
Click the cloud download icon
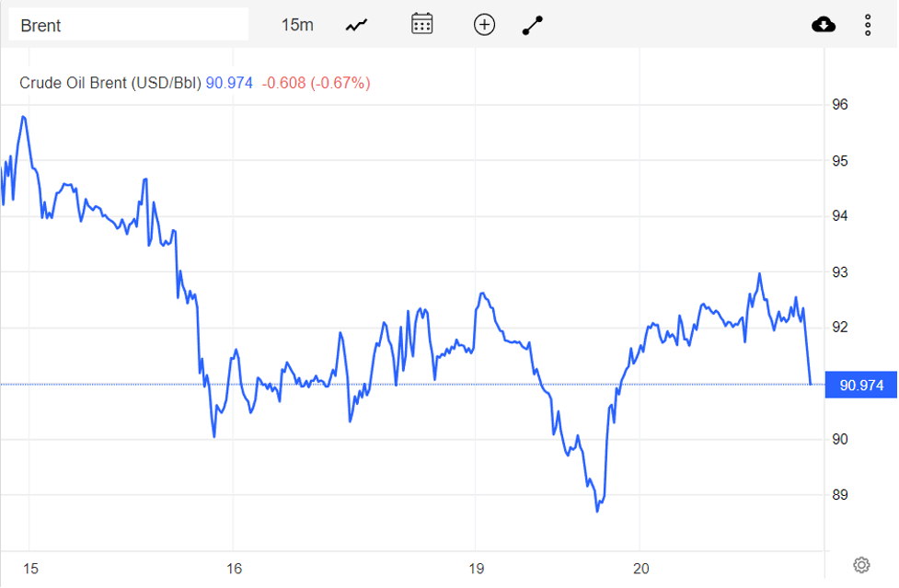[824, 25]
